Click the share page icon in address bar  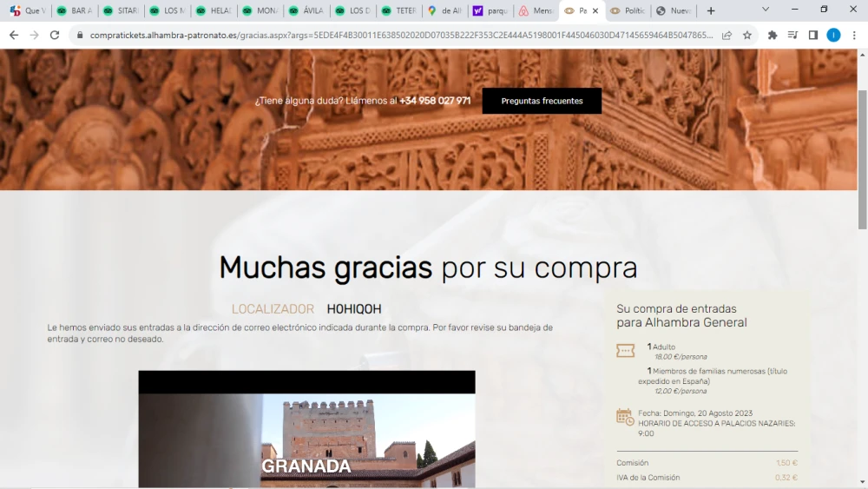(x=726, y=35)
